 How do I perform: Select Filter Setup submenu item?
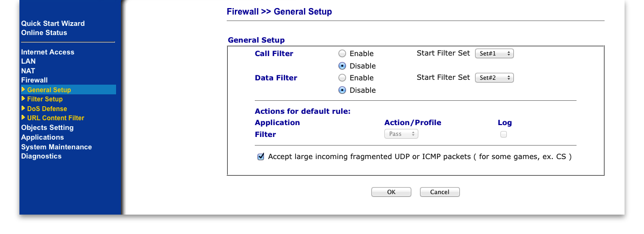coord(45,99)
